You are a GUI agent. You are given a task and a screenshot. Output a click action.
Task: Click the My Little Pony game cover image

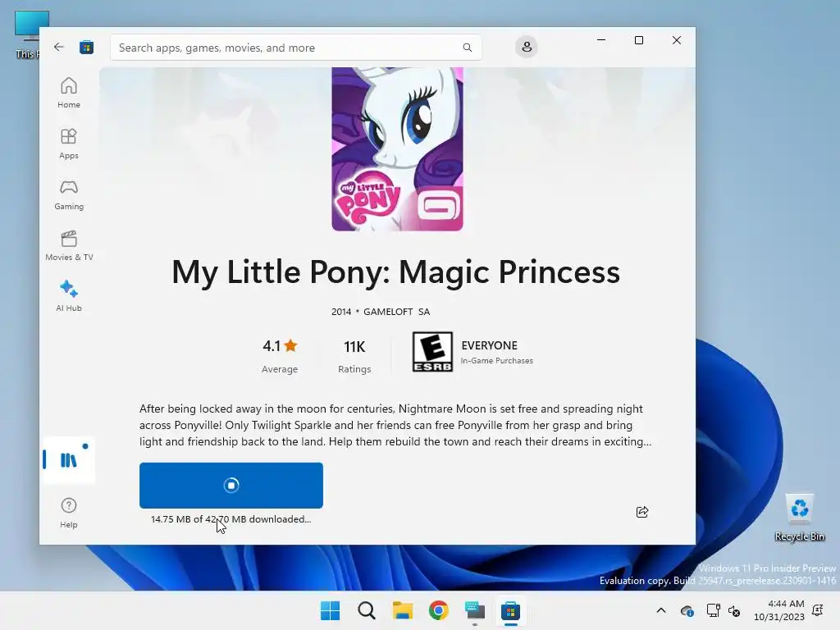pyautogui.click(x=397, y=149)
